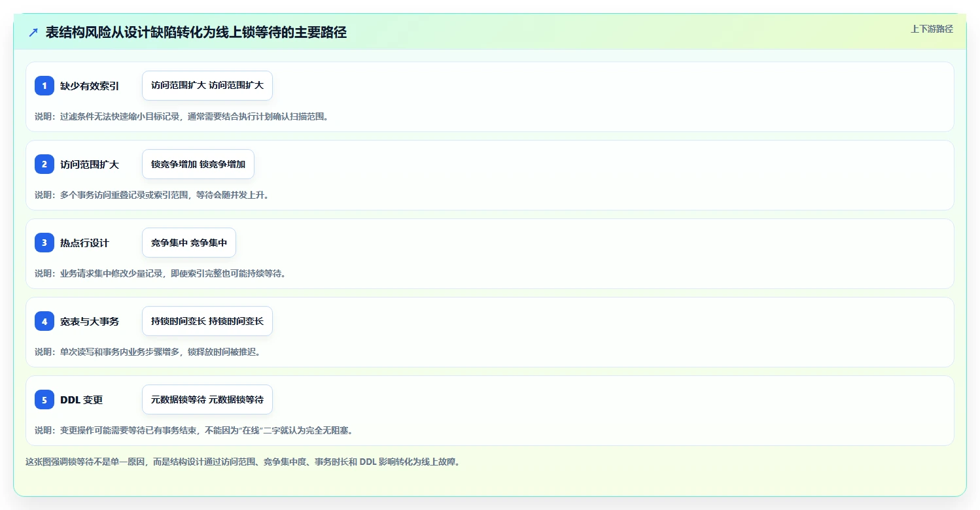Select the 访问范围扩大 chip in row 1

pyautogui.click(x=207, y=86)
